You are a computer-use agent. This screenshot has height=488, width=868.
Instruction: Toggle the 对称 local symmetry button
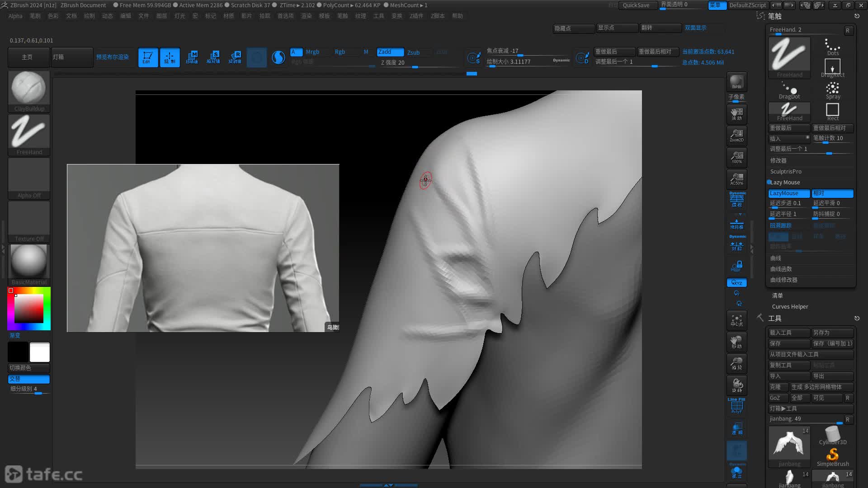pos(737,243)
